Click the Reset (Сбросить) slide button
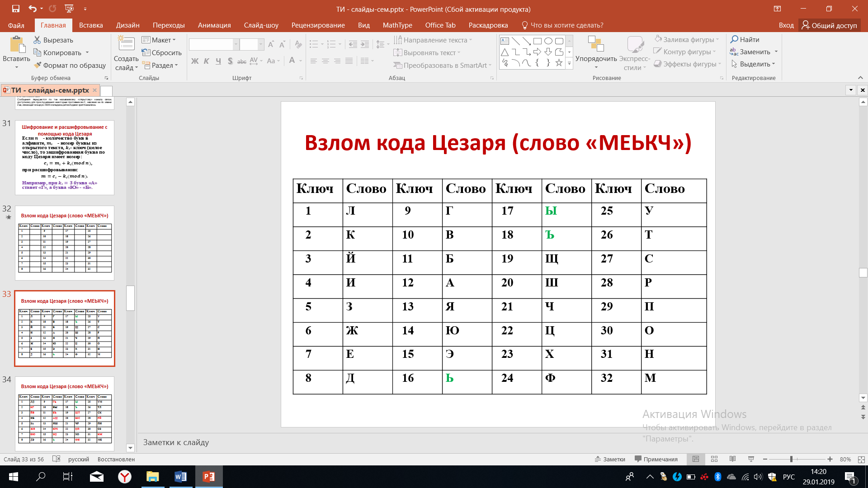This screenshot has width=868, height=488. pyautogui.click(x=161, y=53)
